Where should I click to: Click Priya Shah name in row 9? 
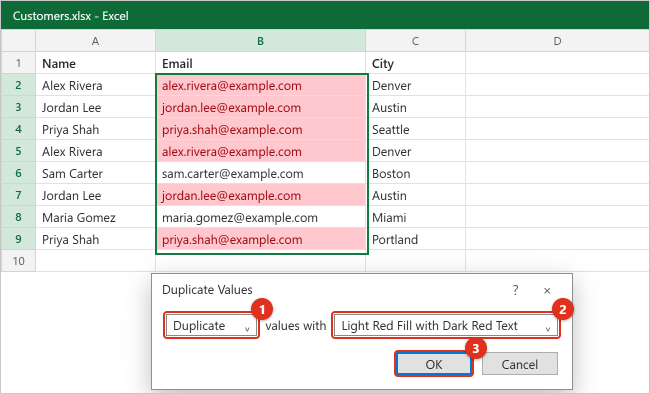(x=95, y=239)
